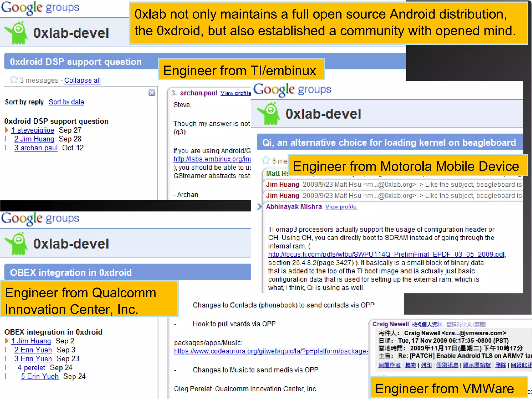Open message 4 from perelet
Image resolution: width=532 pixels, height=399 pixels.
click(x=31, y=368)
